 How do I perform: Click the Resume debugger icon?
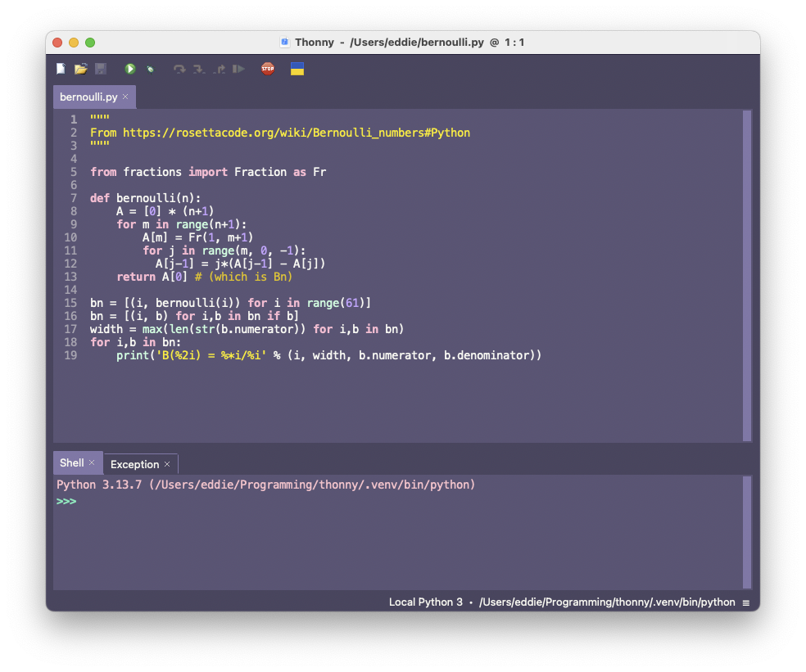pos(238,69)
